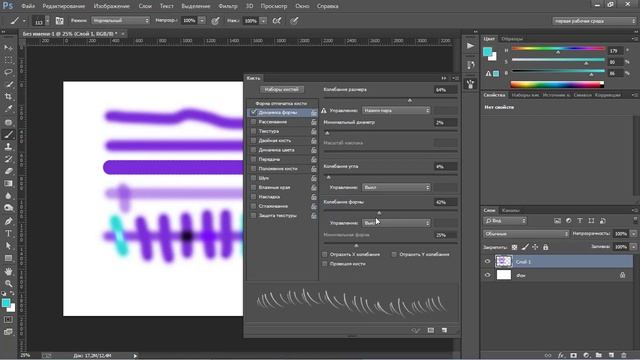Image resolution: width=640 pixels, height=360 pixels.
Task: Select the Eraser tool
Action: click(x=8, y=171)
